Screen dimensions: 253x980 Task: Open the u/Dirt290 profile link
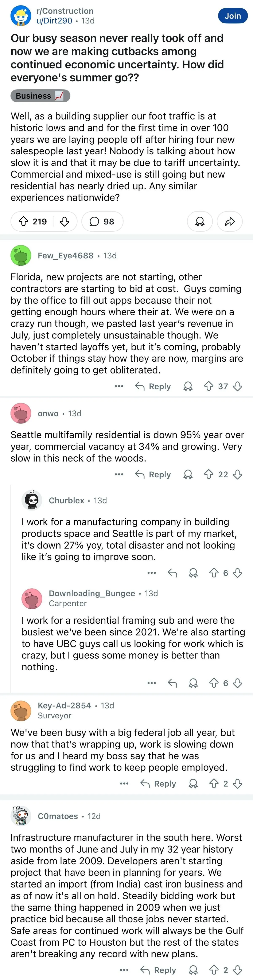pyautogui.click(x=54, y=21)
